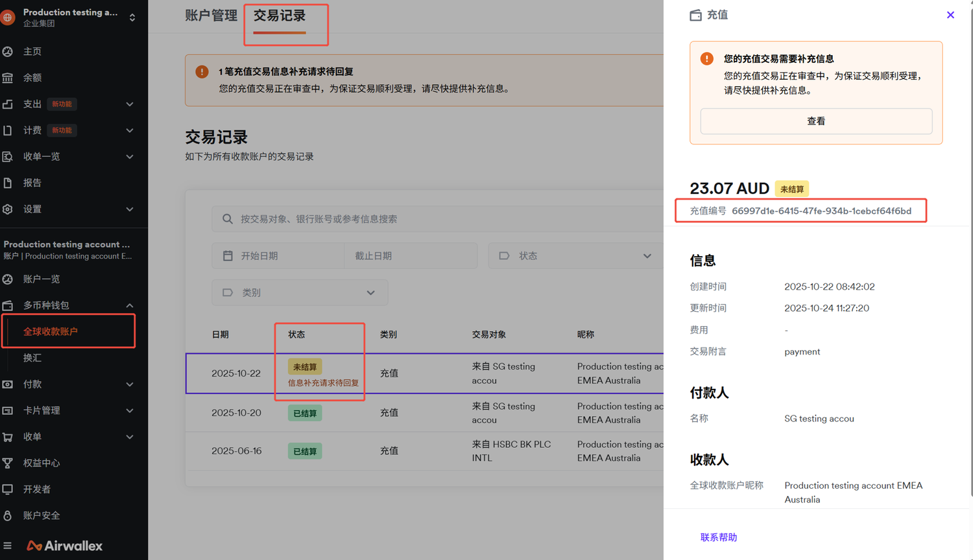Image resolution: width=973 pixels, height=560 pixels.
Task: Click the 开发者 monitor icon
Action: coord(8,489)
